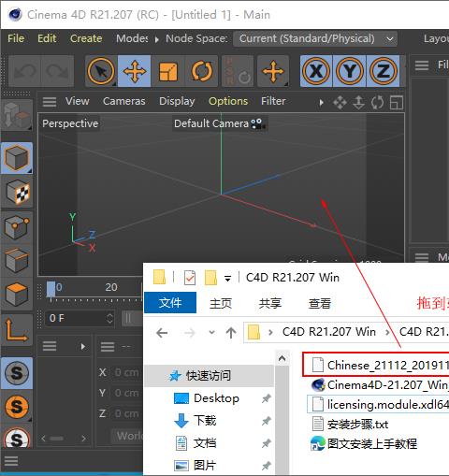The width and height of the screenshot is (449, 476).
Task: Click the recent tool cross icon
Action: 273,71
